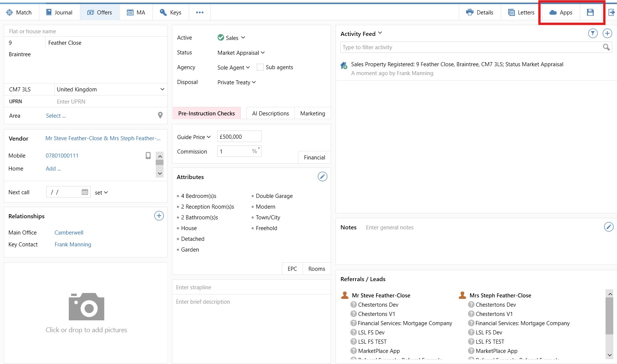Open the Activity Feed filter icon

(x=593, y=34)
